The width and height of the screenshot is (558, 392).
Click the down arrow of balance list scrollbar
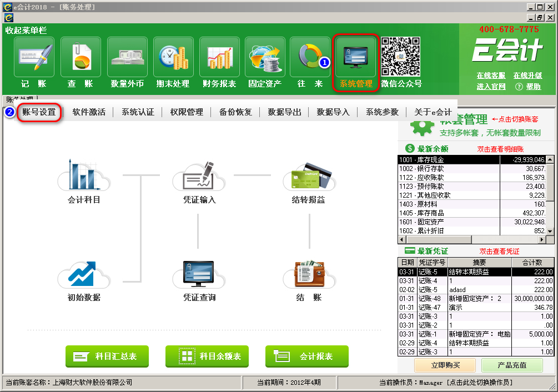pos(550,231)
